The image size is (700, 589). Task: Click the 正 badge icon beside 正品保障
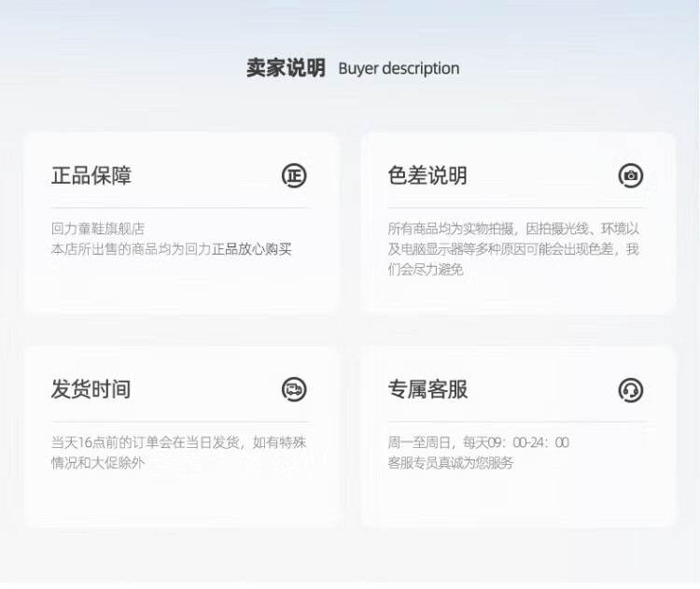click(x=294, y=175)
